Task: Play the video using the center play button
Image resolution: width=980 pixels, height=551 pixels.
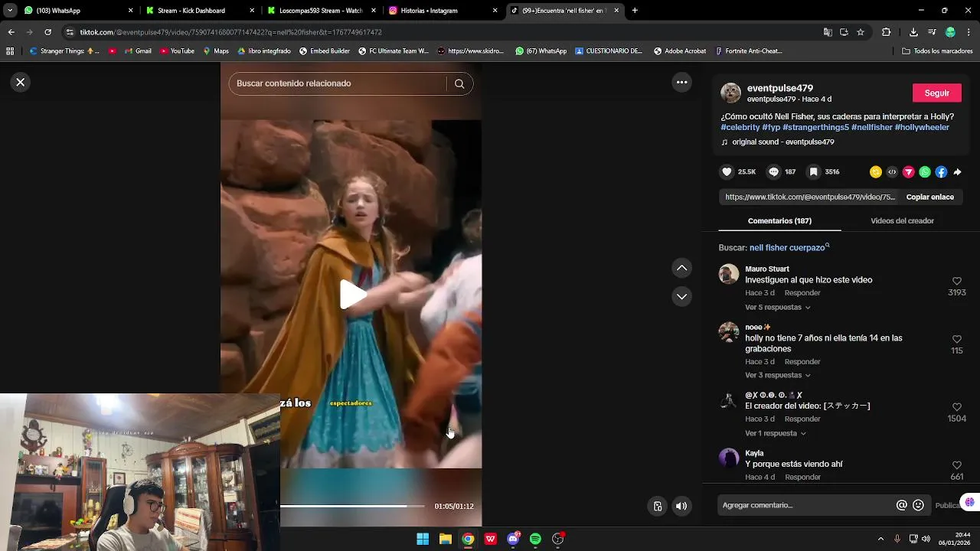Action: (x=351, y=295)
